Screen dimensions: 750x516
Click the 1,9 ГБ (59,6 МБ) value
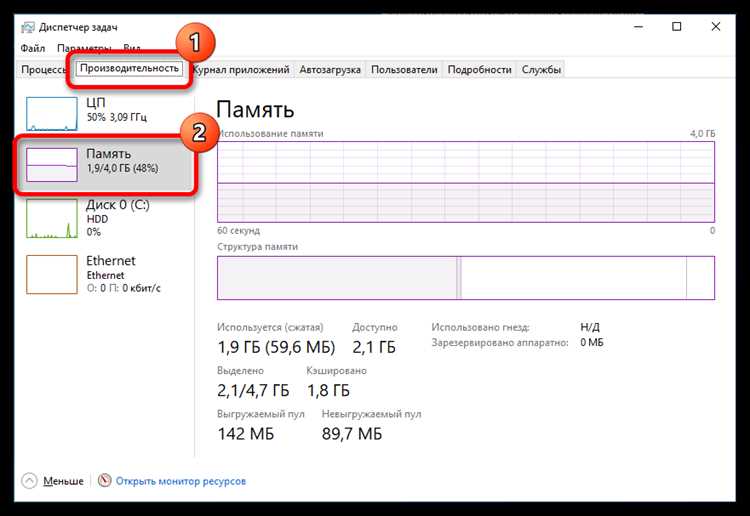(x=276, y=347)
